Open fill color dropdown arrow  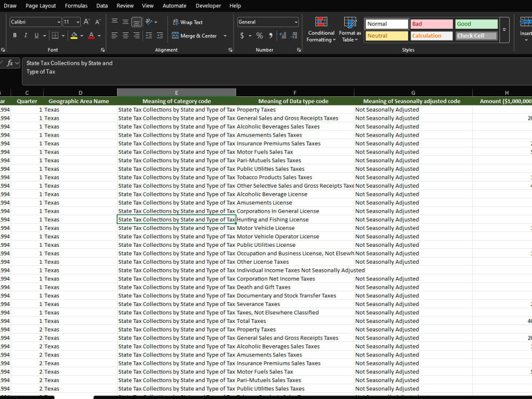[x=82, y=36]
